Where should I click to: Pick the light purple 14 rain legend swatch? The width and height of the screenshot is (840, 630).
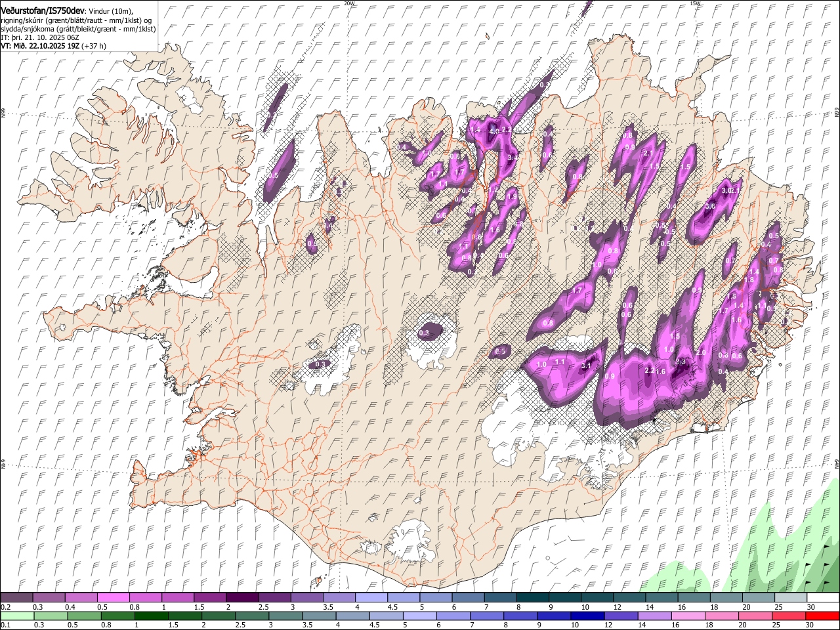[x=654, y=616]
